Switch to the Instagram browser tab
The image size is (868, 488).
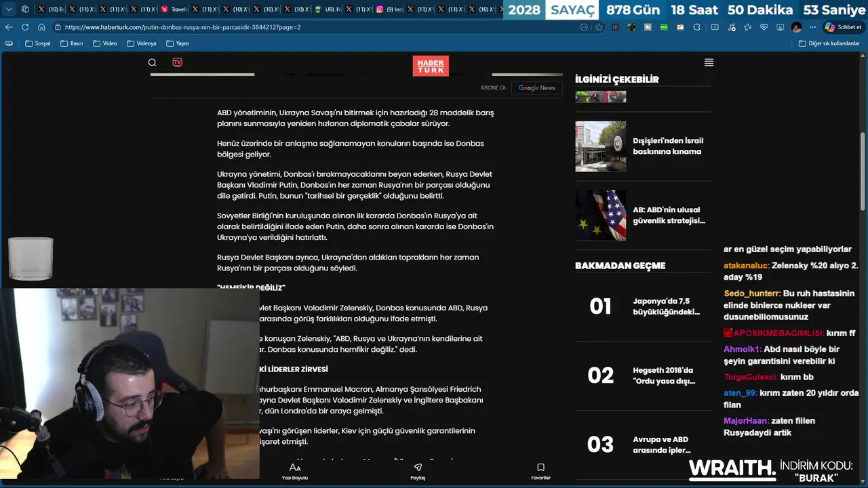click(x=389, y=9)
